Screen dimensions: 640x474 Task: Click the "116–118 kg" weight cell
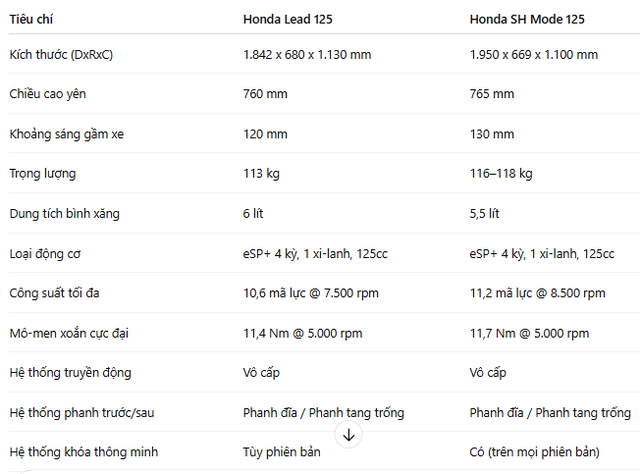point(501,174)
